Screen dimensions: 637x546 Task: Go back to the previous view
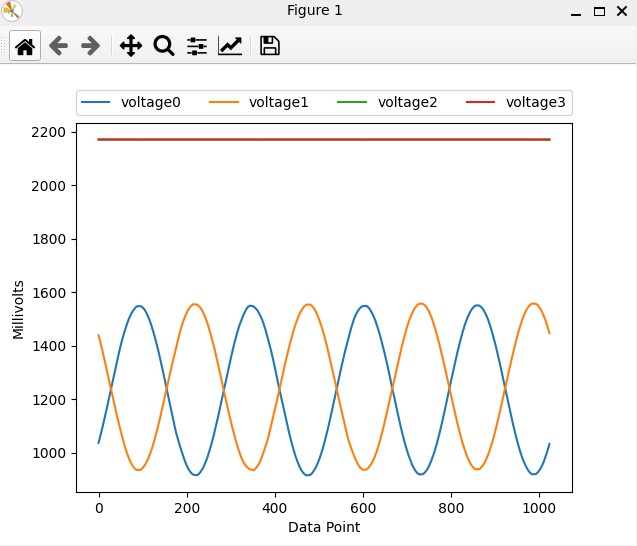[58, 46]
